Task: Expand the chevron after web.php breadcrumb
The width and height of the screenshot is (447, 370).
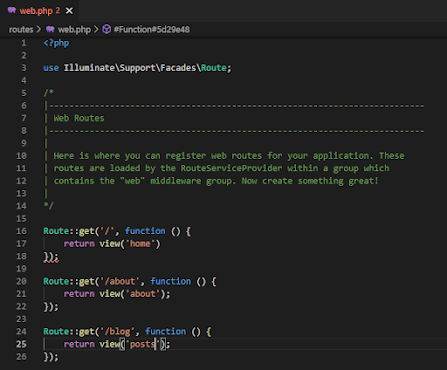Action: tap(96, 30)
